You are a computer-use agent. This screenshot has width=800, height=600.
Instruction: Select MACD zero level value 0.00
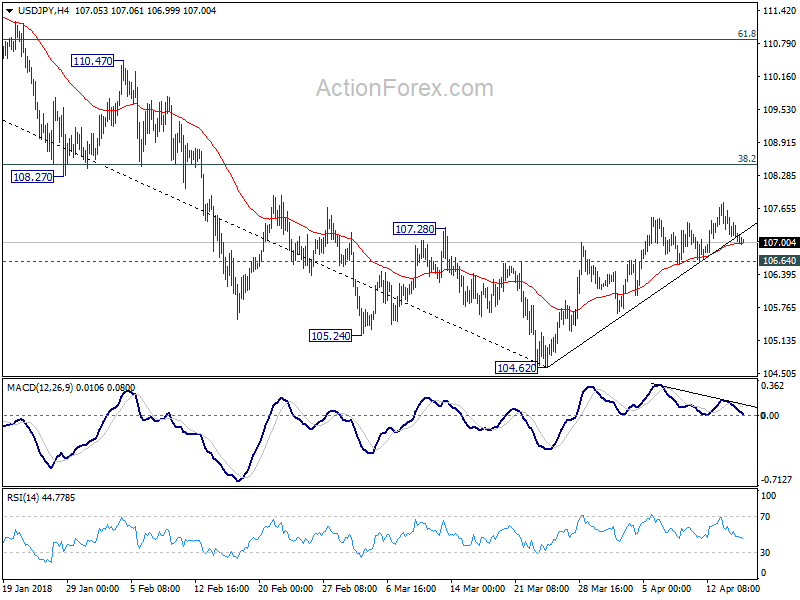pos(769,416)
